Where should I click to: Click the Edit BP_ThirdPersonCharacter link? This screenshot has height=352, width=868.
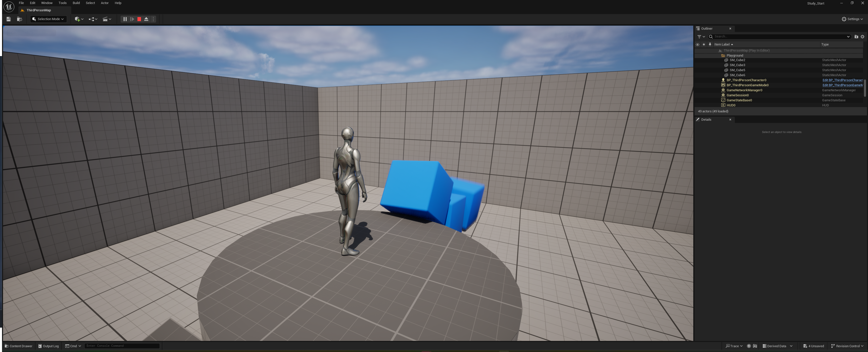coord(842,80)
